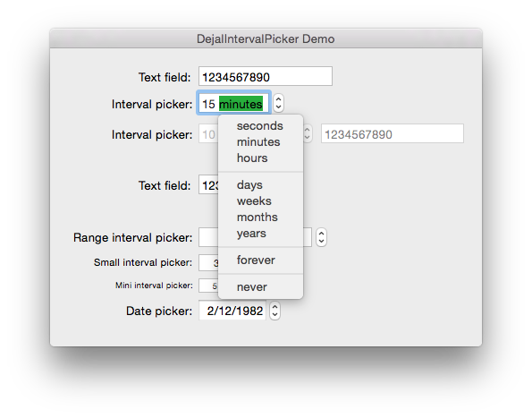Image resolution: width=532 pixels, height=418 pixels.
Task: Click the disabled Interval picker showing 10
Action: (x=208, y=133)
